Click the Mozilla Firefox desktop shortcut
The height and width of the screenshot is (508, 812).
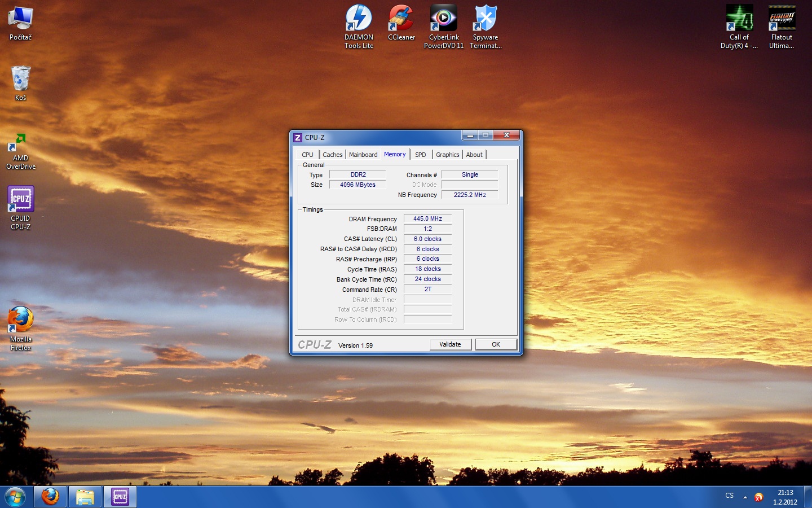coord(20,320)
